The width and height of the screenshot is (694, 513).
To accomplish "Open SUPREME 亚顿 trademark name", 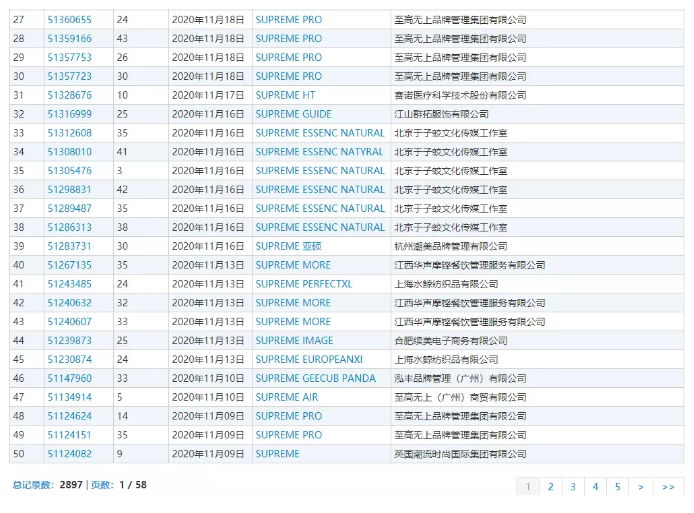I will point(288,246).
